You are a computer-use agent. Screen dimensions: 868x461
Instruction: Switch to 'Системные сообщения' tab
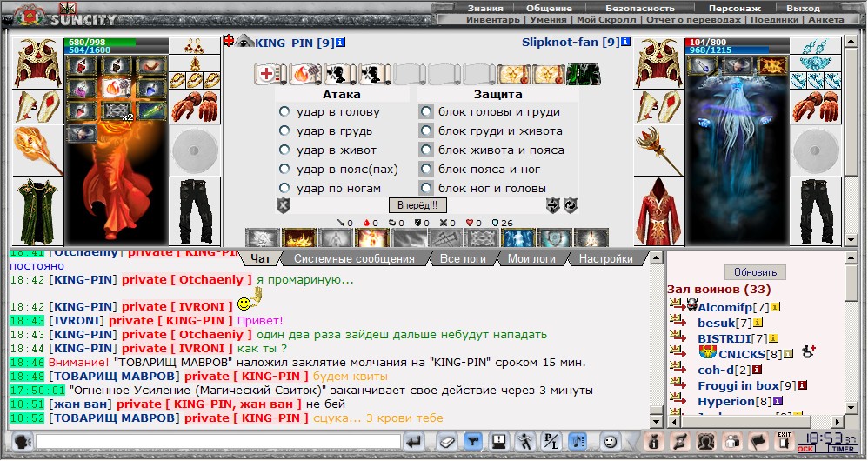(354, 258)
